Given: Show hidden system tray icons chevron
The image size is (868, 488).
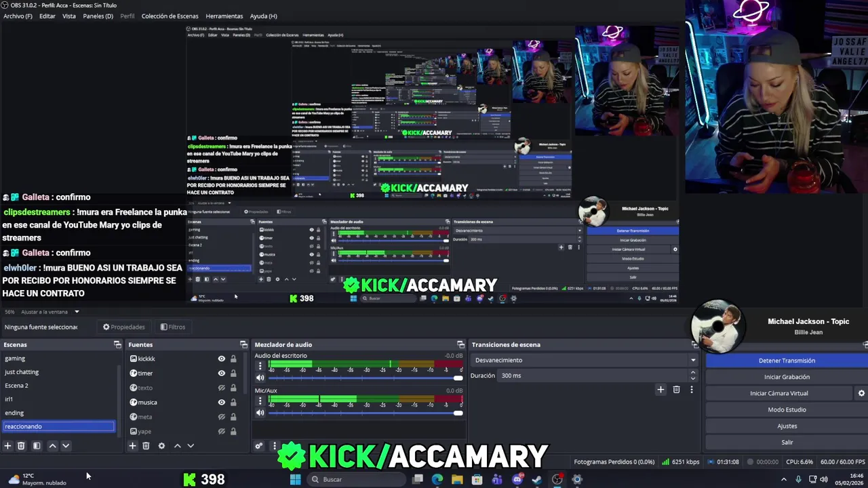Looking at the screenshot, I should point(784,480).
